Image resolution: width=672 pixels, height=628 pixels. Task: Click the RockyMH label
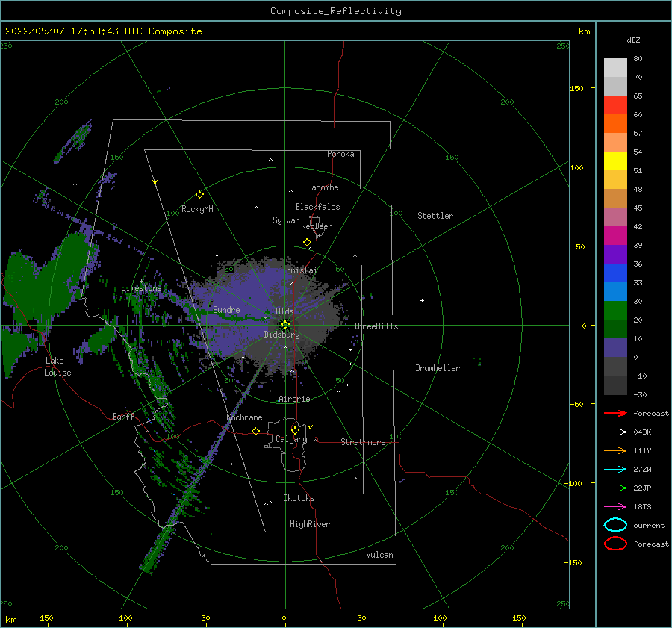click(197, 209)
